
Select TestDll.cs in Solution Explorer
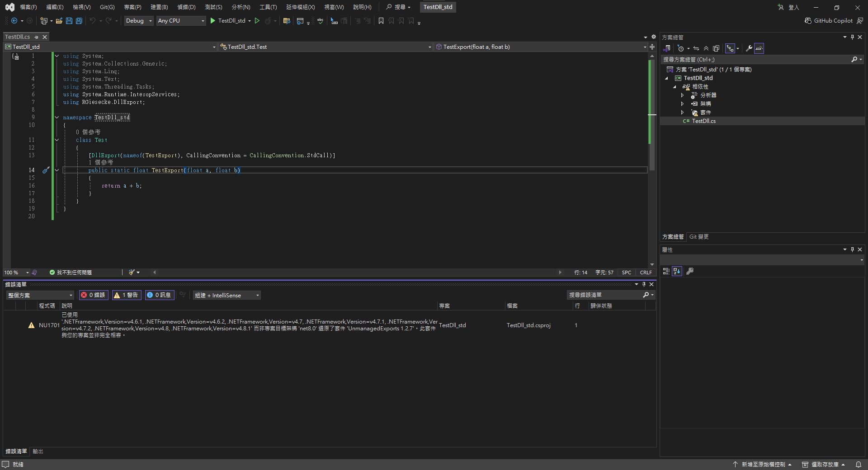703,121
